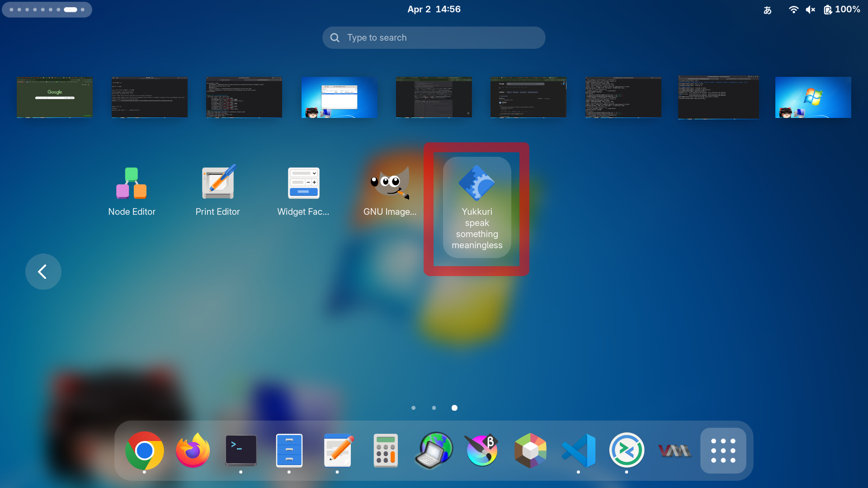Launch GNU Image Manipulation Program
The width and height of the screenshot is (868, 488).
pos(390,191)
